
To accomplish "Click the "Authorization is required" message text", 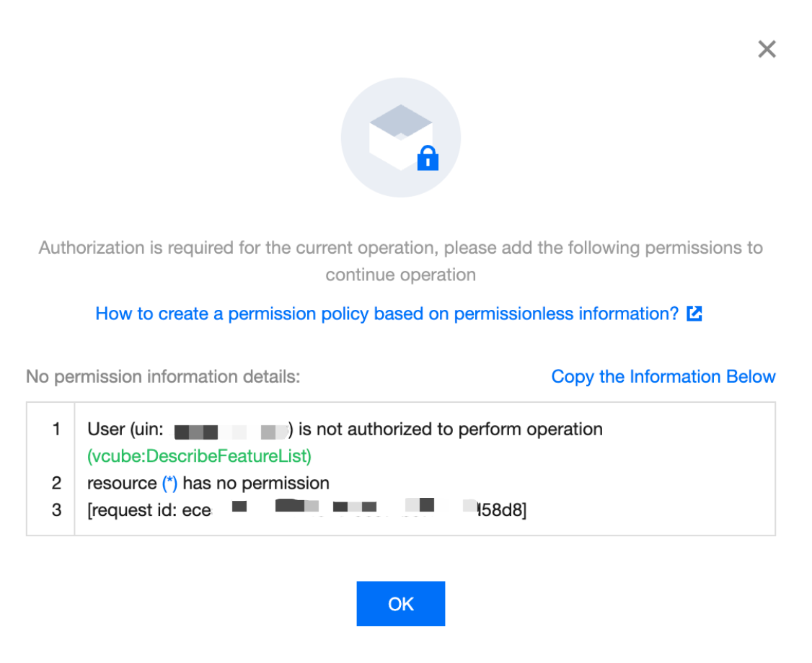I will (400, 248).
